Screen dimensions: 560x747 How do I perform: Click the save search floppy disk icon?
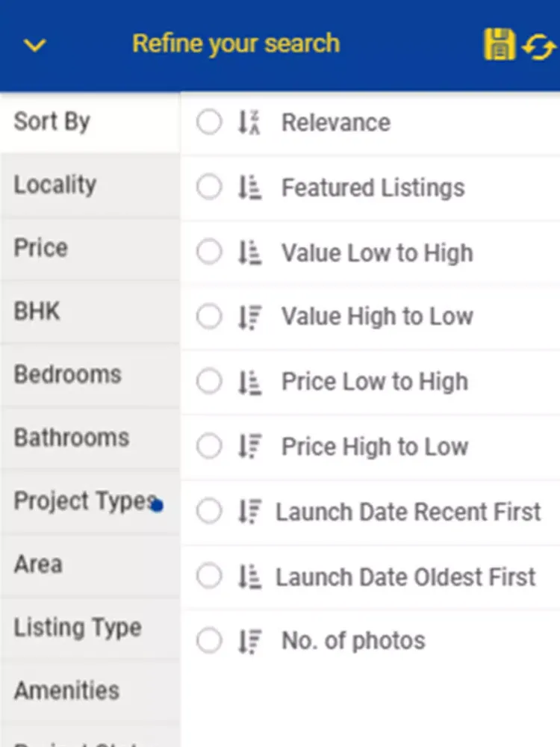[500, 44]
